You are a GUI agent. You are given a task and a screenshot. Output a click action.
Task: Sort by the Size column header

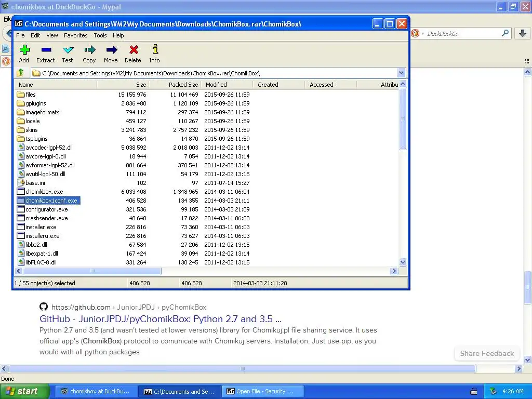click(123, 85)
